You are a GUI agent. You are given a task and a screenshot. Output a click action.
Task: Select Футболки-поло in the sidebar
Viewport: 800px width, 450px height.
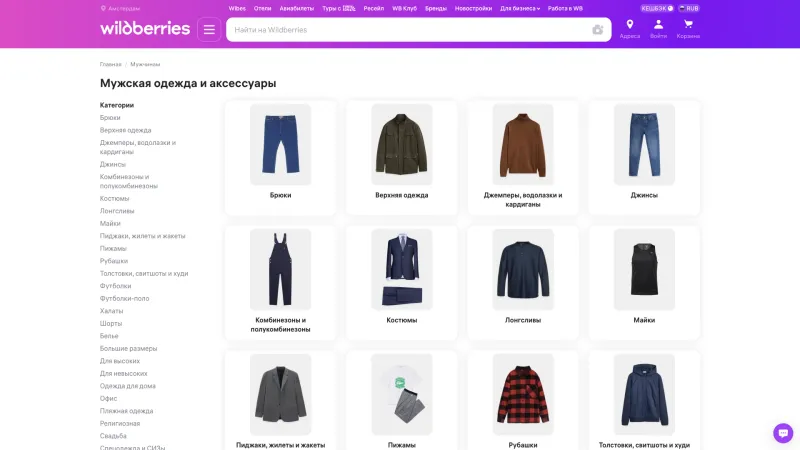click(x=124, y=298)
